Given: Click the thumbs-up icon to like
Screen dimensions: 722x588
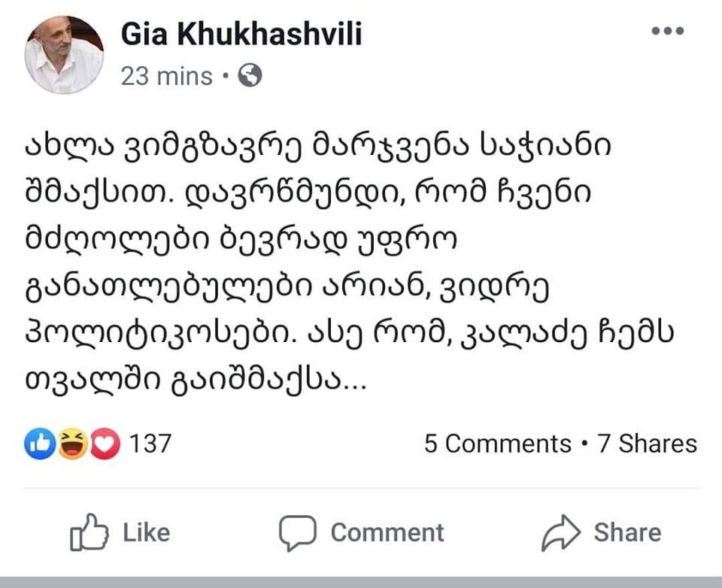Looking at the screenshot, I should [86, 532].
